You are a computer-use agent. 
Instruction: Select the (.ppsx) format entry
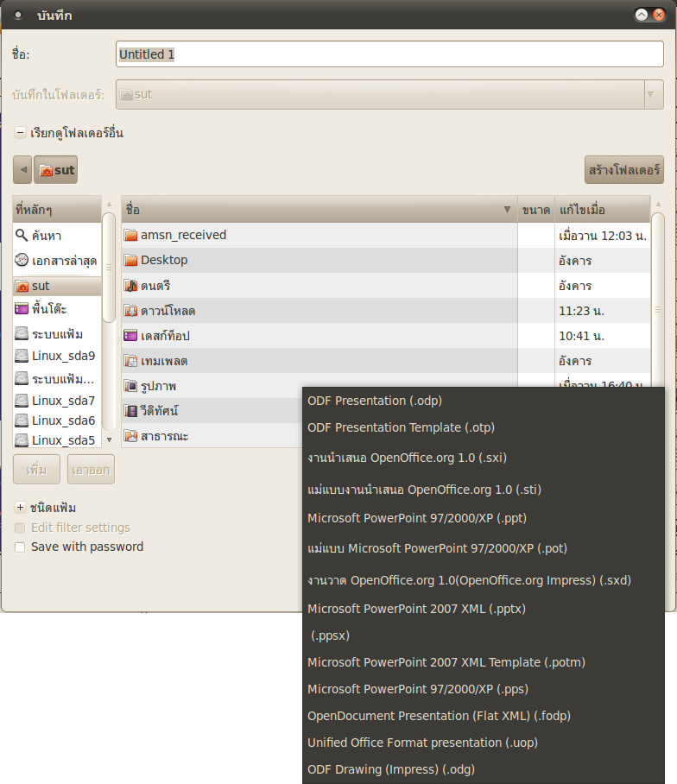(x=484, y=635)
